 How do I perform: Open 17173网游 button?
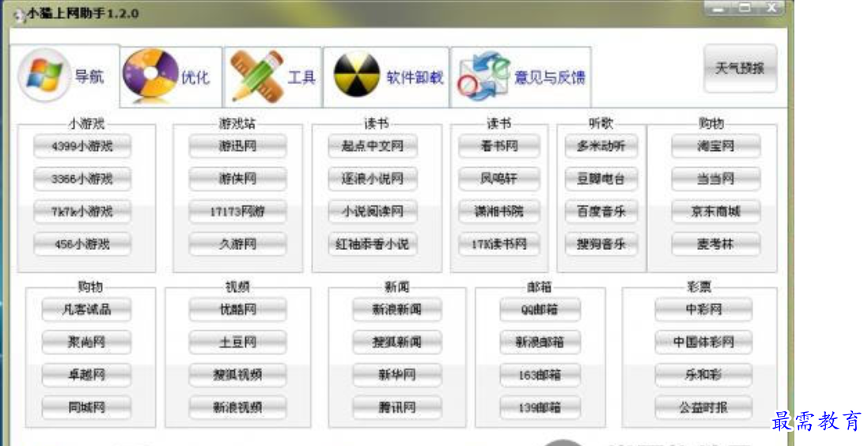pyautogui.click(x=237, y=211)
